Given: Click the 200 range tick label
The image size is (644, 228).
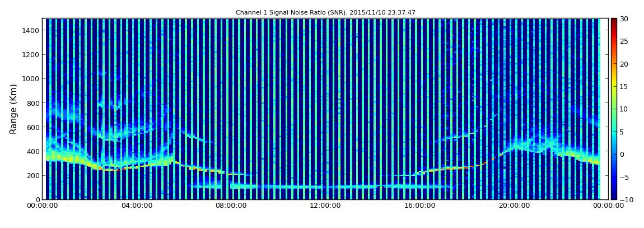Looking at the screenshot, I should tap(33, 176).
